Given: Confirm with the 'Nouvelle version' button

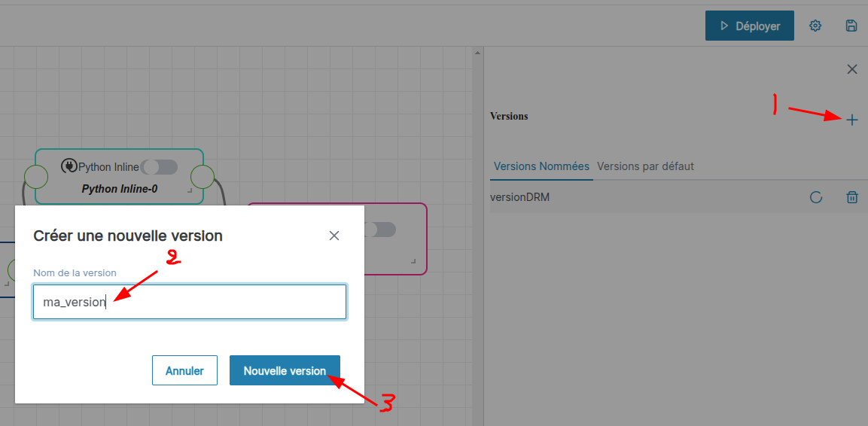Looking at the screenshot, I should (285, 370).
